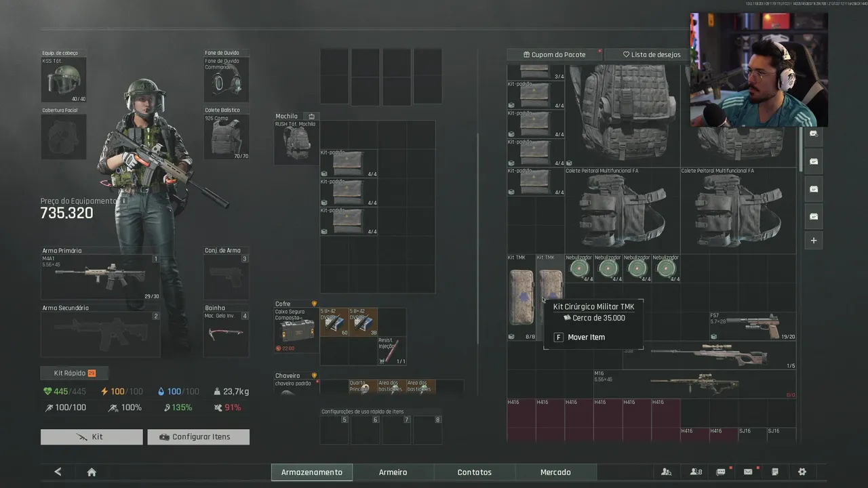Go back with the left arrow icon
This screenshot has height=488, width=868.
(58, 472)
